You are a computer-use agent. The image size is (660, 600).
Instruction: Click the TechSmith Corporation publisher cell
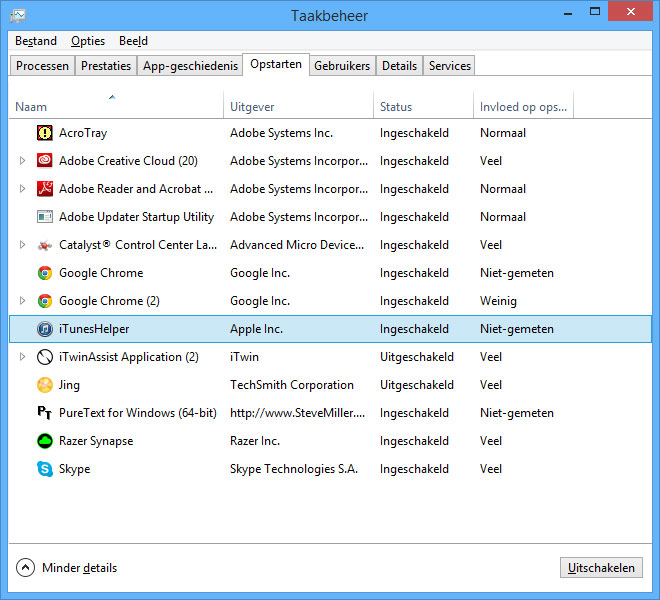[292, 385]
